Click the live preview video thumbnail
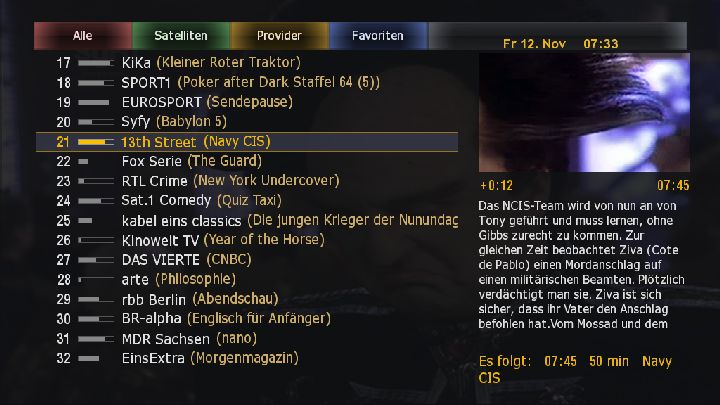 [584, 112]
